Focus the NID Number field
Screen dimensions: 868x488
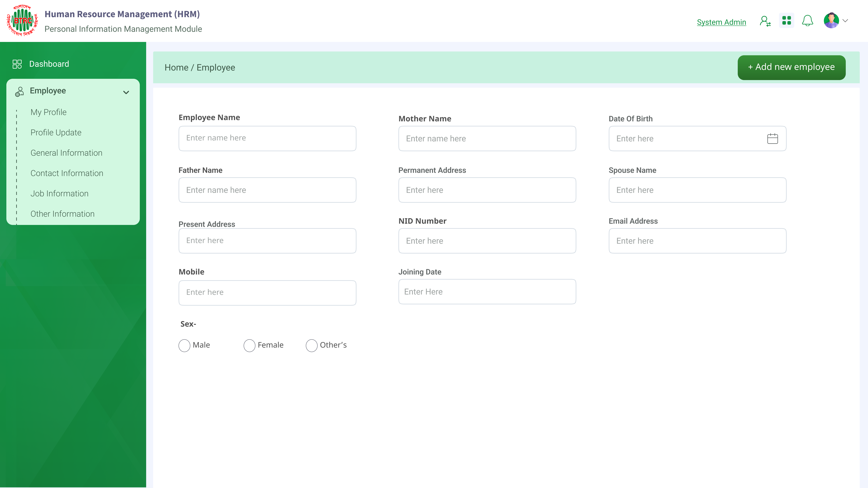tap(487, 241)
